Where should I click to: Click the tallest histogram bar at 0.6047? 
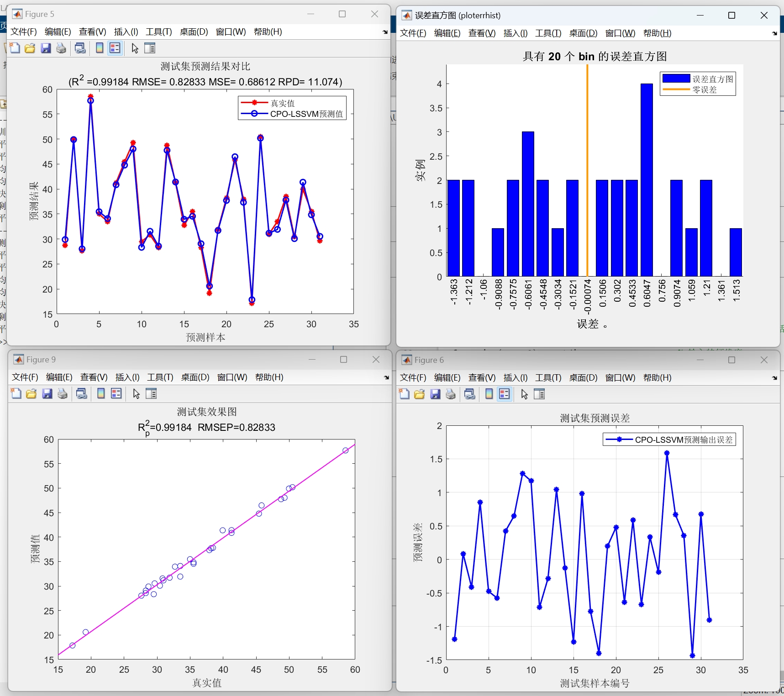click(x=647, y=180)
